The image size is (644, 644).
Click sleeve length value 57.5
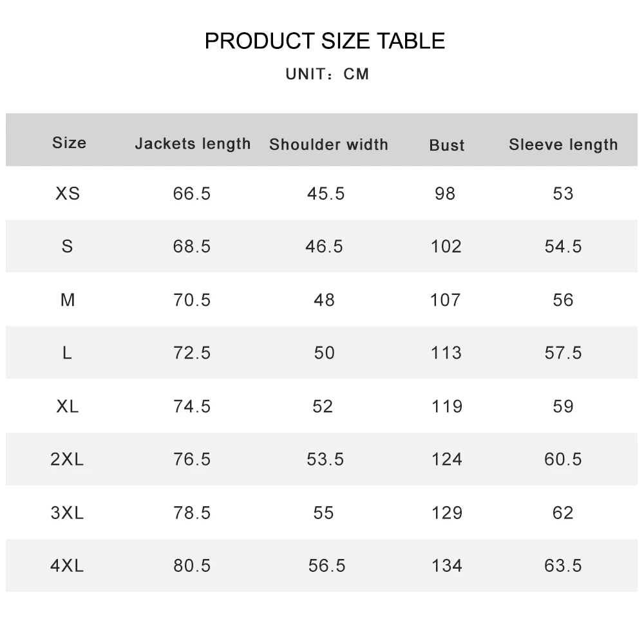click(x=563, y=353)
